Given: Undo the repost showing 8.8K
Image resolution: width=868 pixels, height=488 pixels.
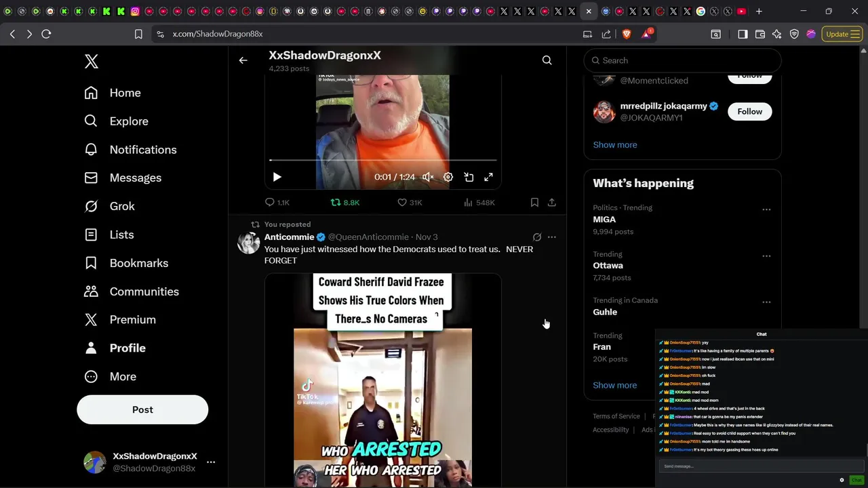Looking at the screenshot, I should (x=345, y=202).
